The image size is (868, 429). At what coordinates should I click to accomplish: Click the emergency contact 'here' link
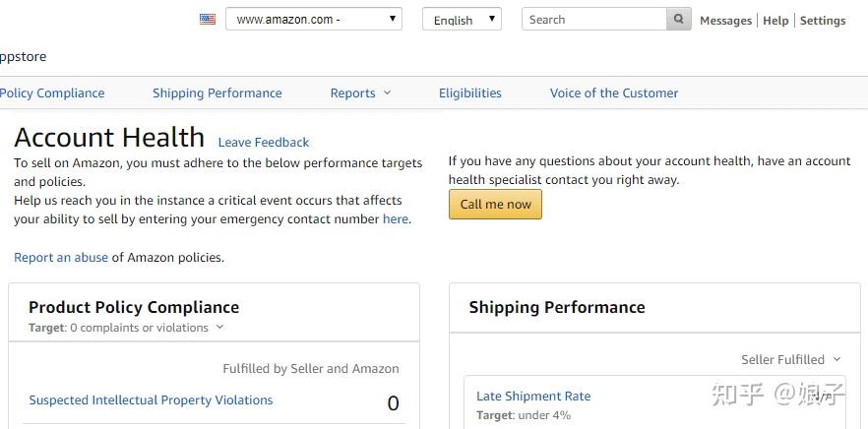(x=396, y=218)
